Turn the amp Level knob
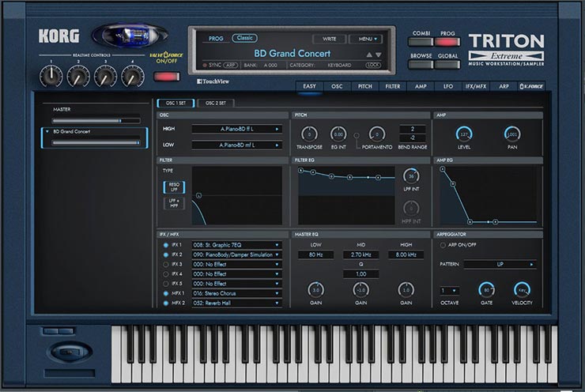 tap(464, 134)
